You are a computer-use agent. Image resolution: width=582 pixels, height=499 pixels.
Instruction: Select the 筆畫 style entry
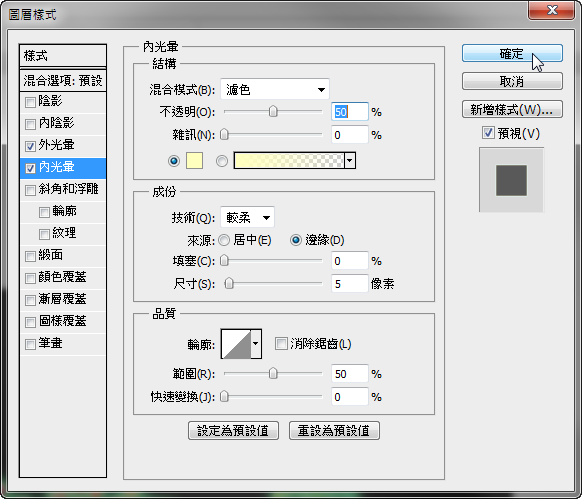coord(63,344)
